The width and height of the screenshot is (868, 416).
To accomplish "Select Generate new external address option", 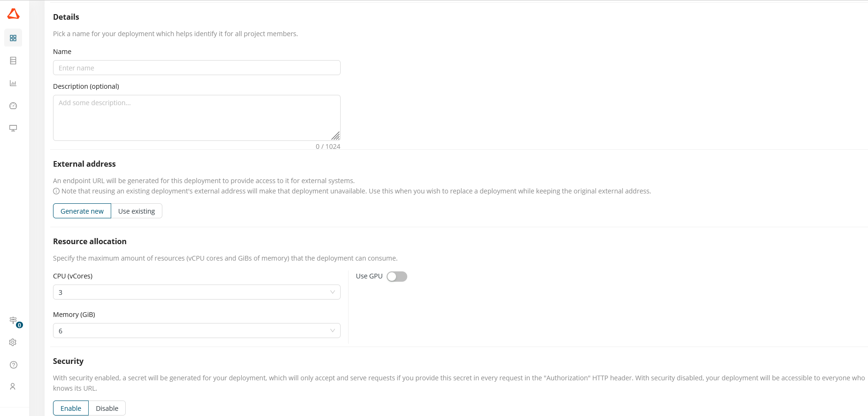I will [x=82, y=211].
